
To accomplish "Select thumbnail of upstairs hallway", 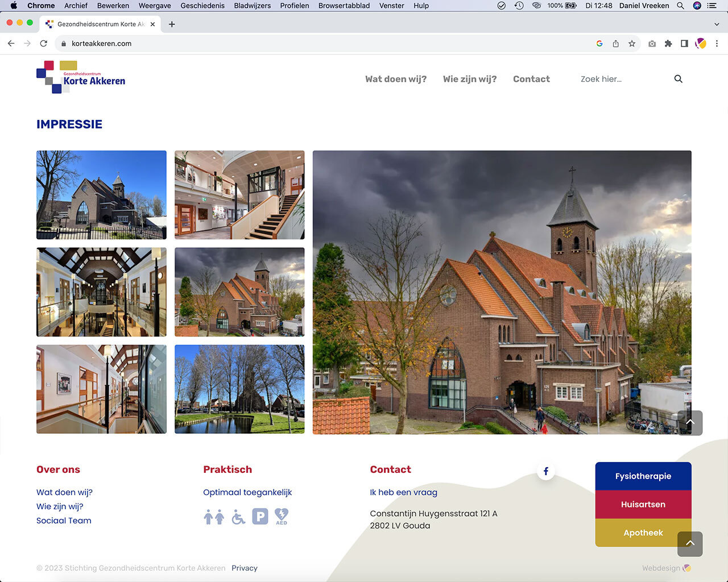I will (x=101, y=389).
